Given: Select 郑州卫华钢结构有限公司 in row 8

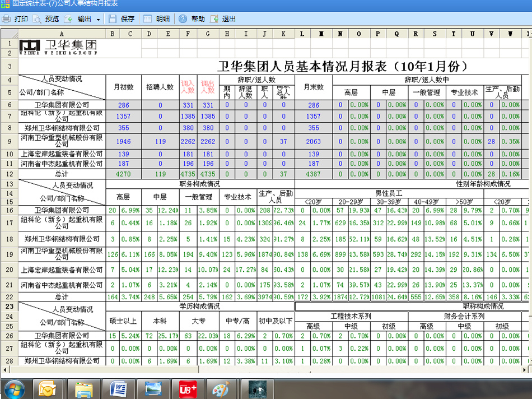Looking at the screenshot, I should (62, 128).
